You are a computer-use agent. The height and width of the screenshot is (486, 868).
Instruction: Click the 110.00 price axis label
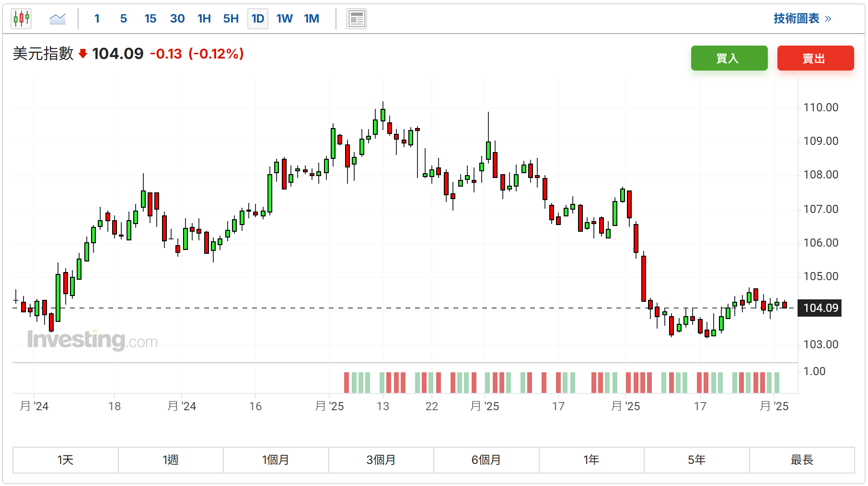click(x=821, y=107)
